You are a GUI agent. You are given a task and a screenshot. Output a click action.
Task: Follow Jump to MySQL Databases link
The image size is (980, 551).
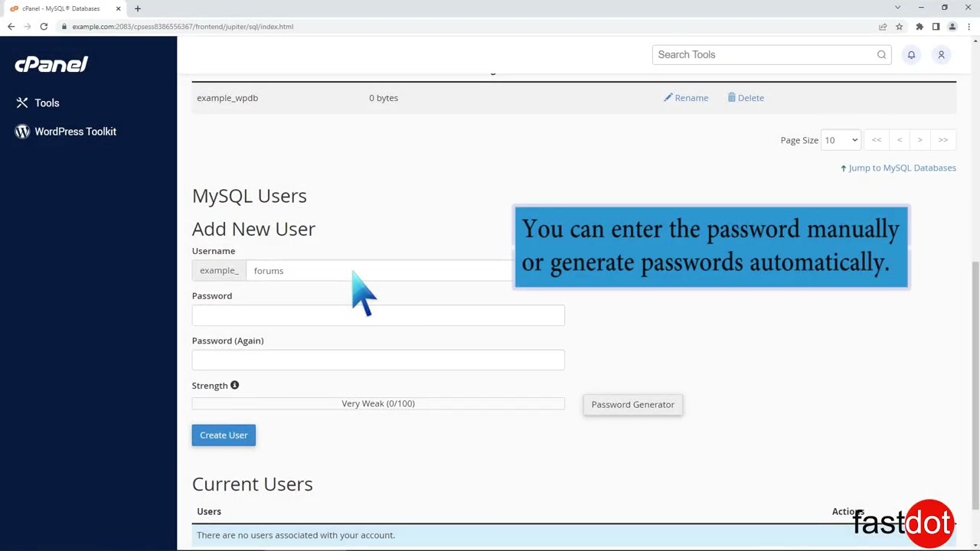coord(901,168)
